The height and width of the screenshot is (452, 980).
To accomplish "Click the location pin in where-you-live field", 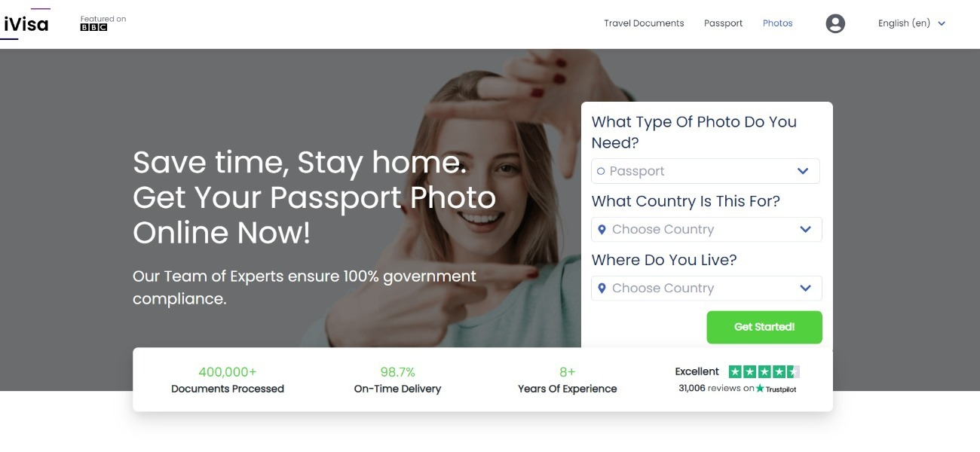I will click(x=602, y=289).
